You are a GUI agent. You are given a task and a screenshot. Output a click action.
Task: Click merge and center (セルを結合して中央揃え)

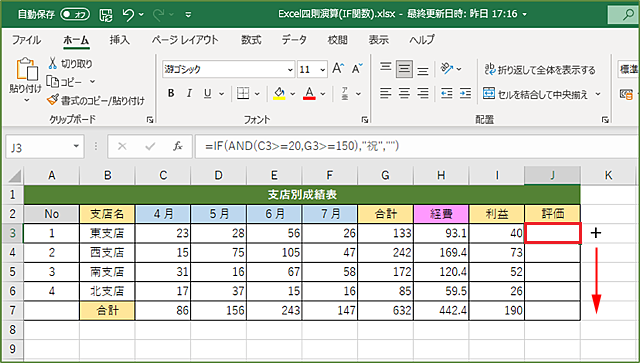coord(535,94)
